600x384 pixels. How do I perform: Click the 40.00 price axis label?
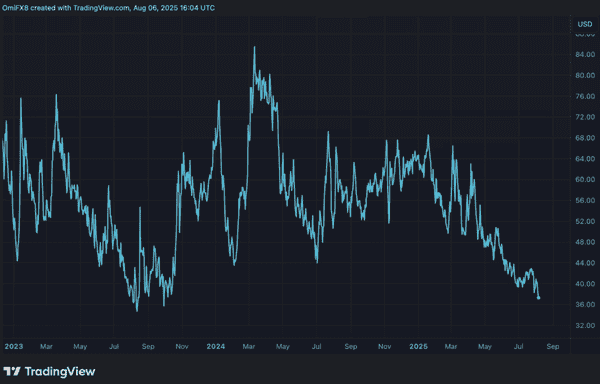pos(585,284)
